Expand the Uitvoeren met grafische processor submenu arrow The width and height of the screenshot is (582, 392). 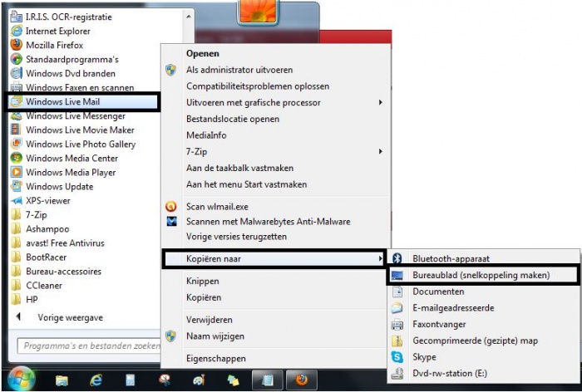click(381, 102)
